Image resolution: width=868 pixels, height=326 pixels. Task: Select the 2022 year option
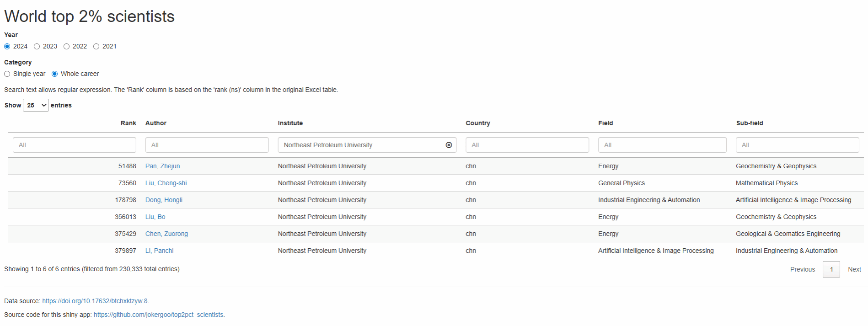tap(67, 47)
